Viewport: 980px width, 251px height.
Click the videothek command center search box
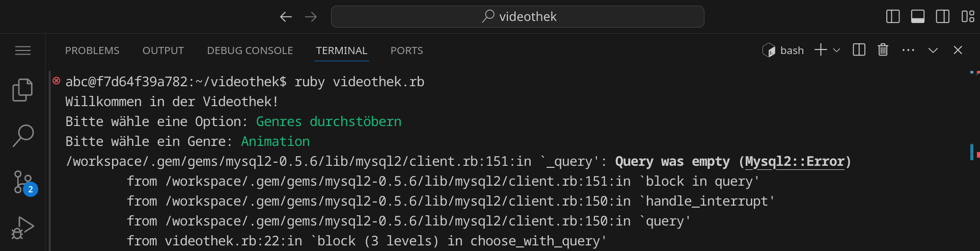pyautogui.click(x=518, y=17)
